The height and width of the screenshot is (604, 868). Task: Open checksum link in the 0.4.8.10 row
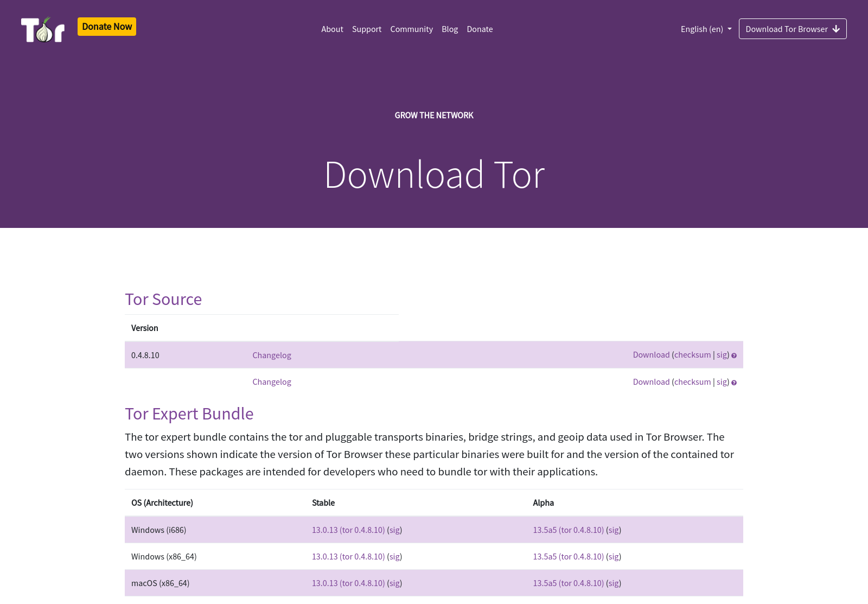point(692,355)
